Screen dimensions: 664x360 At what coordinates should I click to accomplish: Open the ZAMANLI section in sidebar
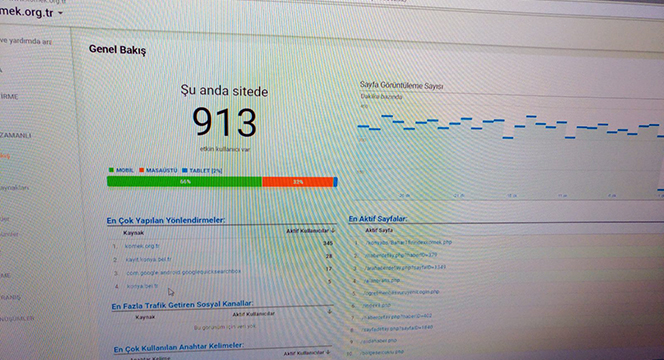click(x=16, y=135)
